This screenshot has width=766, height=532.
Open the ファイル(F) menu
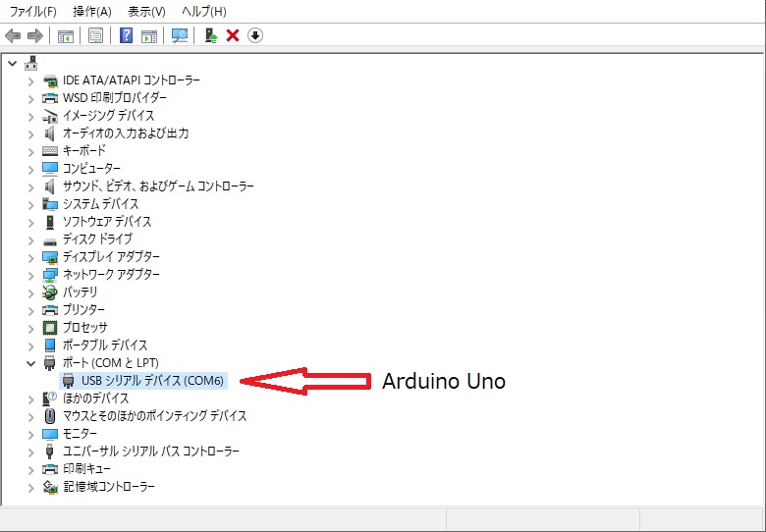click(x=32, y=11)
